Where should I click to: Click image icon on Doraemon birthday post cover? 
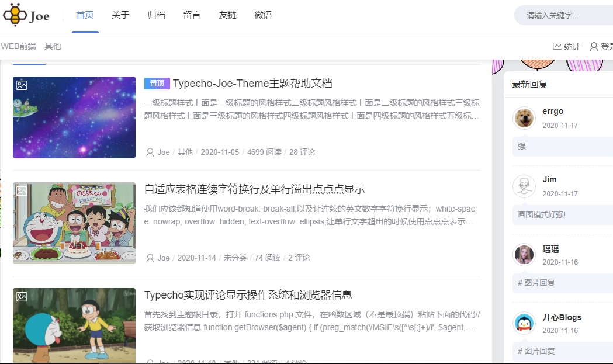[x=22, y=190]
